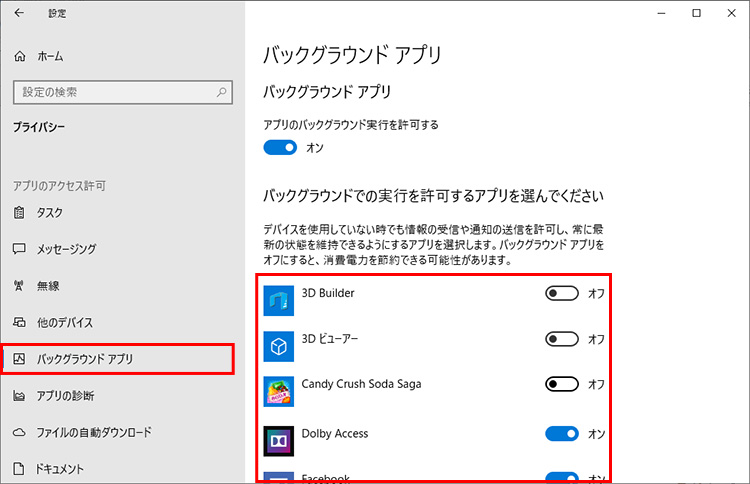This screenshot has width=750, height=484.
Task: Enable background for 3D Builder
Action: click(562, 293)
